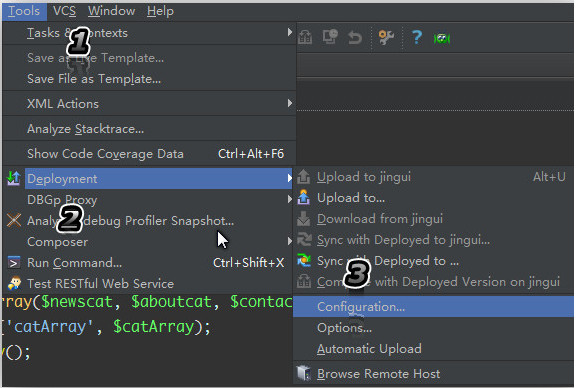
Task: Click the Run Command terminal icon
Action: (x=14, y=263)
